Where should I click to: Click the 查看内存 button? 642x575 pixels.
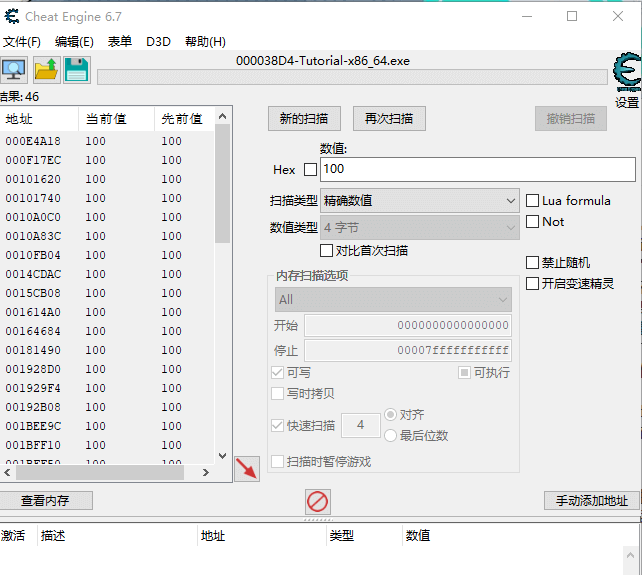(45, 500)
